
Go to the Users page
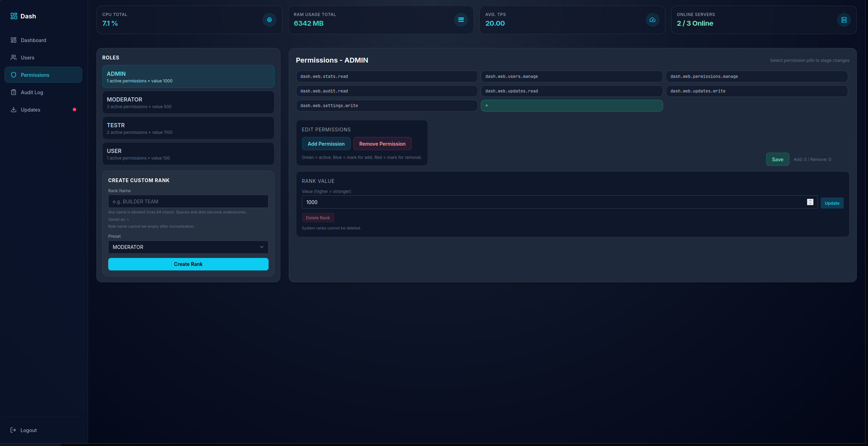tap(43, 57)
